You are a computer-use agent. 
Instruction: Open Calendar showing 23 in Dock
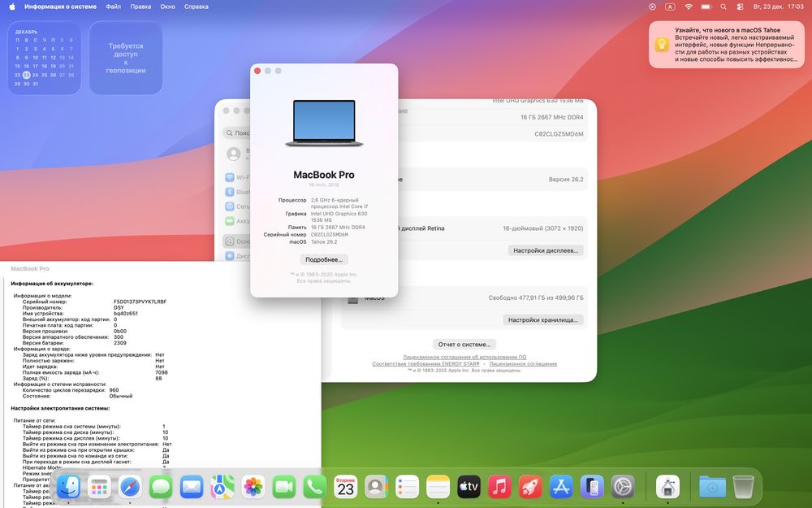tap(345, 487)
